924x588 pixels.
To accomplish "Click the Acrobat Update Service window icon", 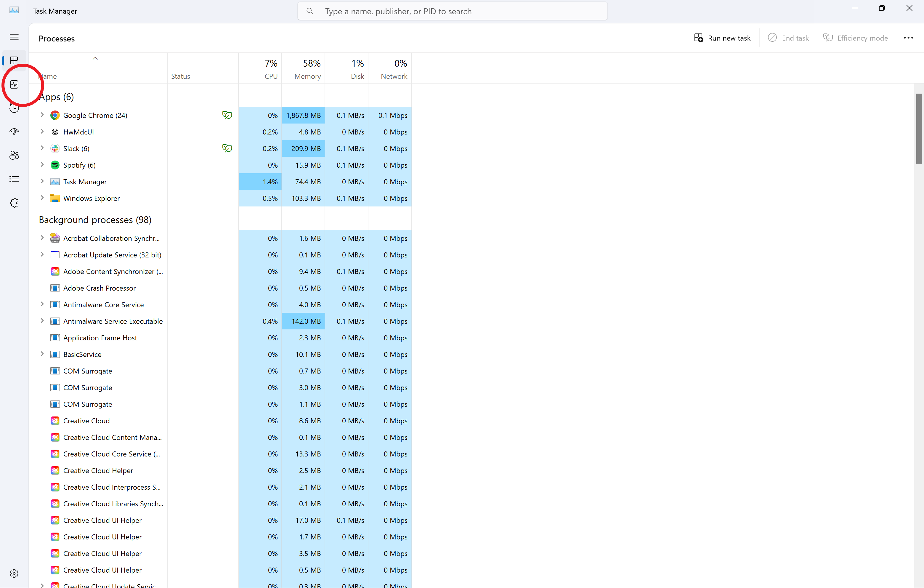I will click(x=55, y=255).
